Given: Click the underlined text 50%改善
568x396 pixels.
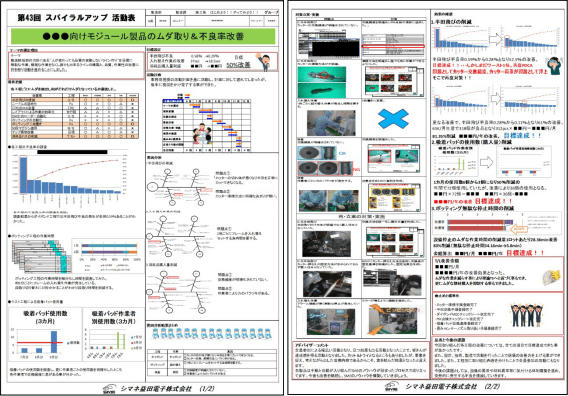Looking at the screenshot, I should [x=238, y=65].
